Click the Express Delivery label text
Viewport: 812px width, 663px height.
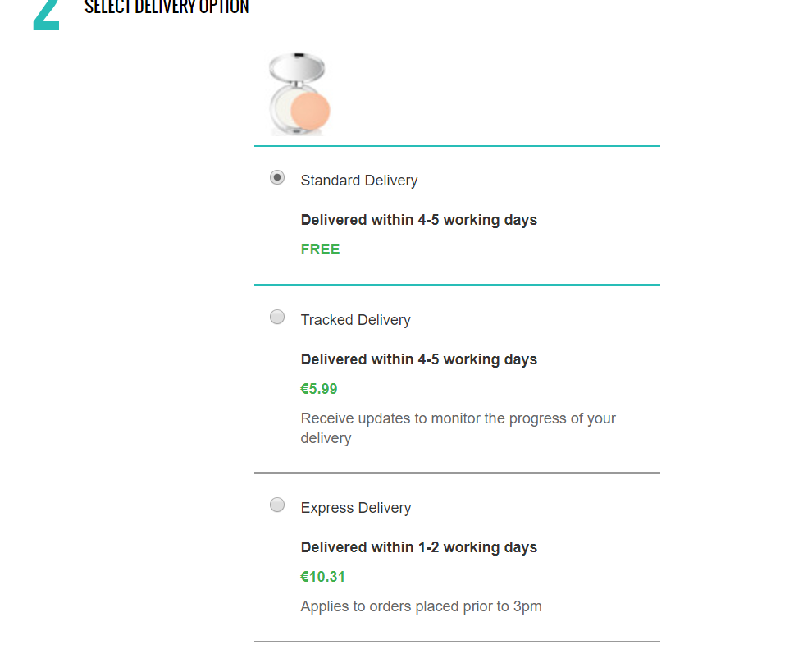[356, 508]
